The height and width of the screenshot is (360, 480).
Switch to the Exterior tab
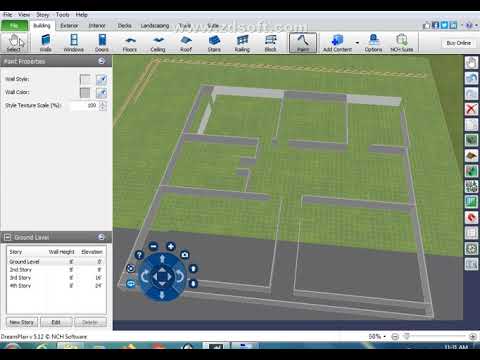tap(69, 25)
